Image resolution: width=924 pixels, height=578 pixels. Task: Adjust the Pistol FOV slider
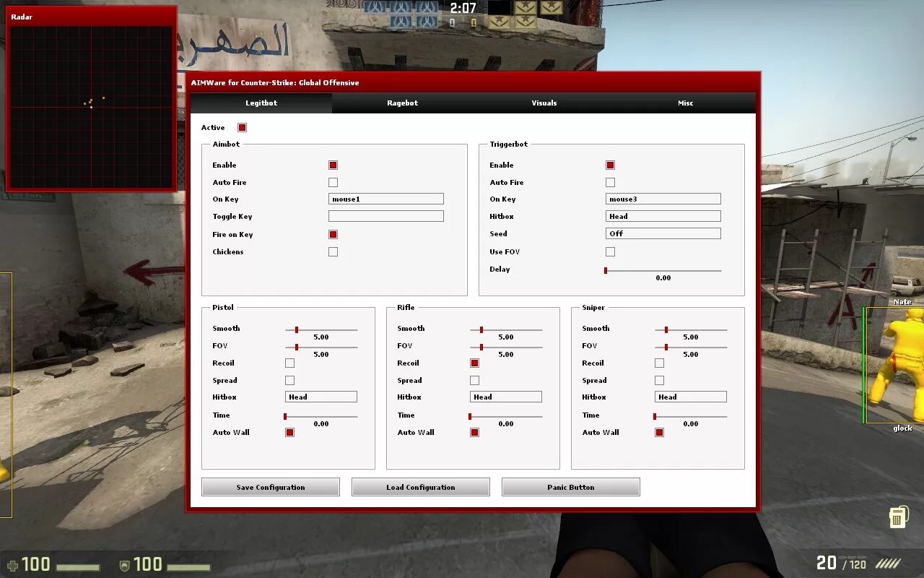[321, 347]
